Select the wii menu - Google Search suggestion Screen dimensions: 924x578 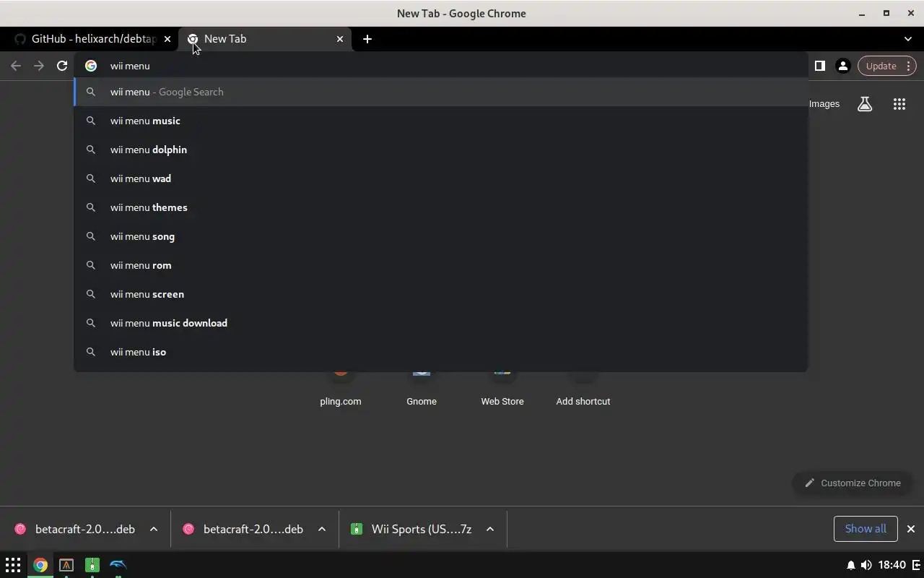coord(440,92)
